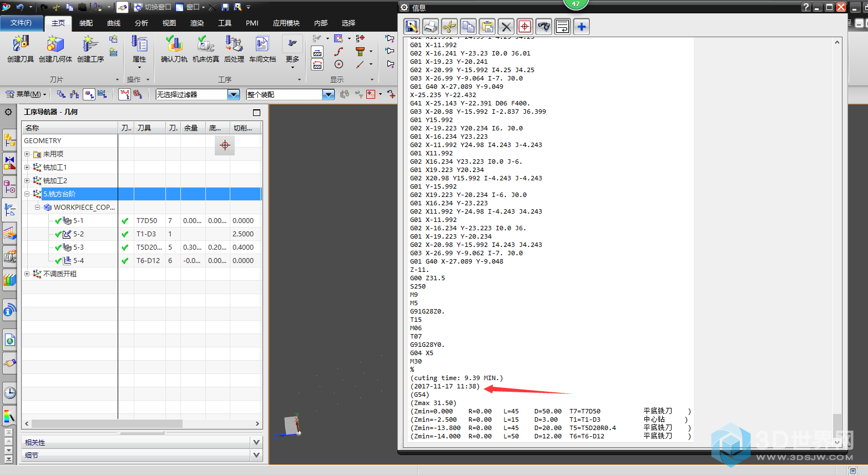The image size is (868, 475).
Task: Click the 名称 column header
Action: pos(70,128)
